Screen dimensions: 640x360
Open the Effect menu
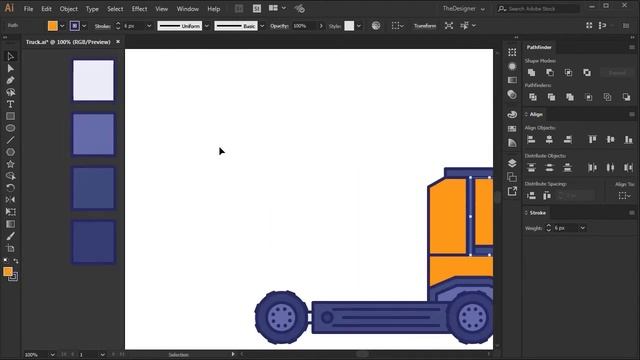[139, 9]
